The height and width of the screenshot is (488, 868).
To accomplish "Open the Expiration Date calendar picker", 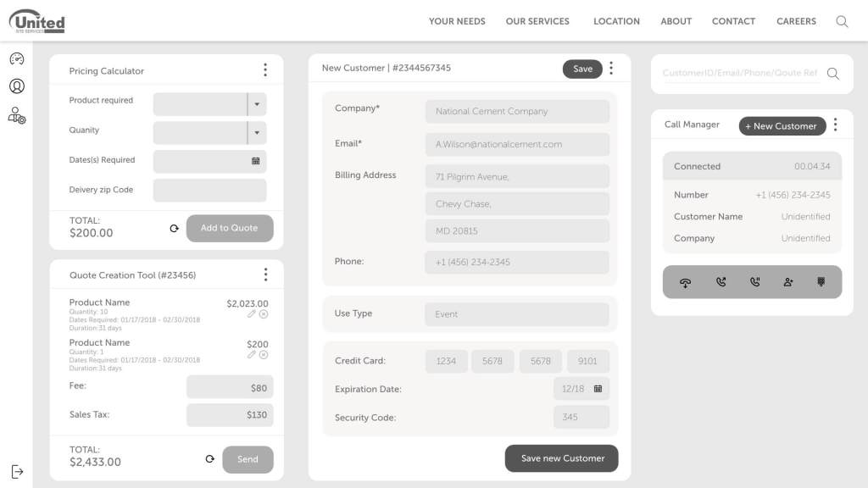I will (598, 389).
